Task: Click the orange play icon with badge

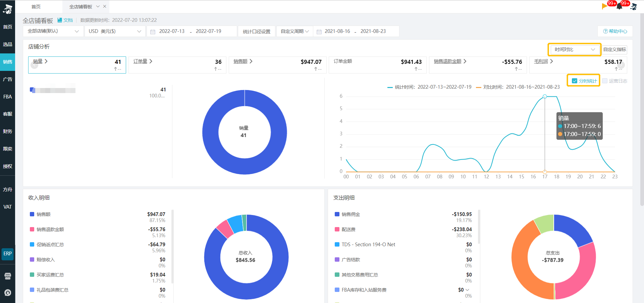Action: (605, 6)
